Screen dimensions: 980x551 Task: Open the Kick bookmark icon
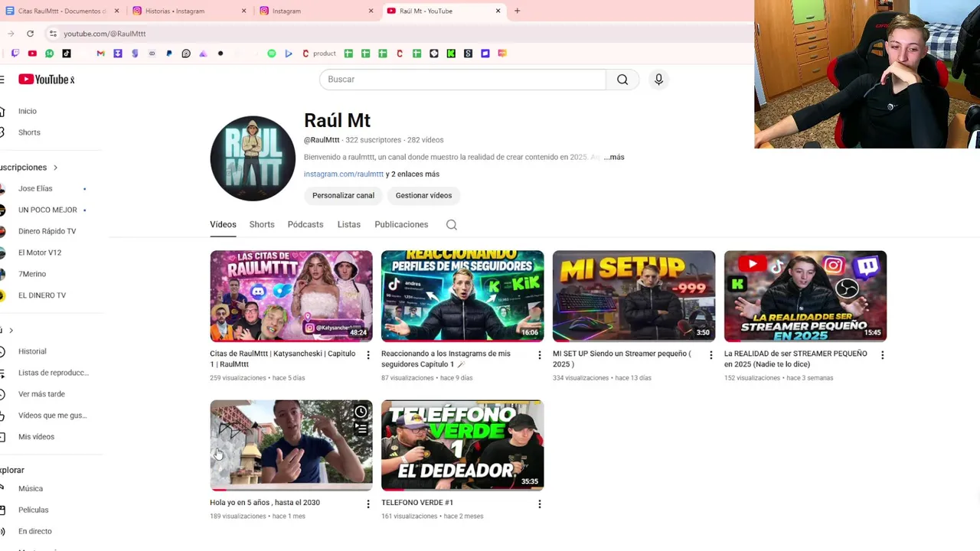(451, 54)
